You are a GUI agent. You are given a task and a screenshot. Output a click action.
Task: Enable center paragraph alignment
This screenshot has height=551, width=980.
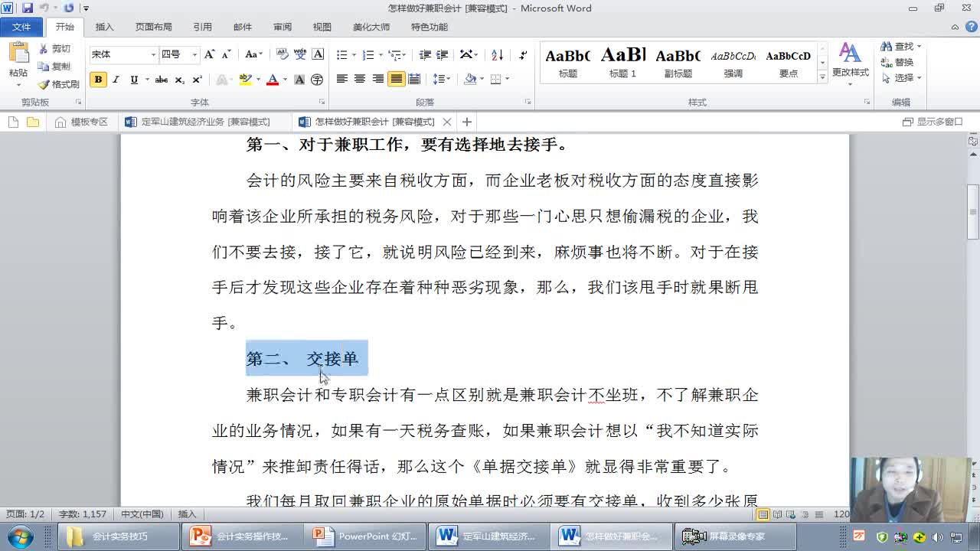(x=359, y=79)
